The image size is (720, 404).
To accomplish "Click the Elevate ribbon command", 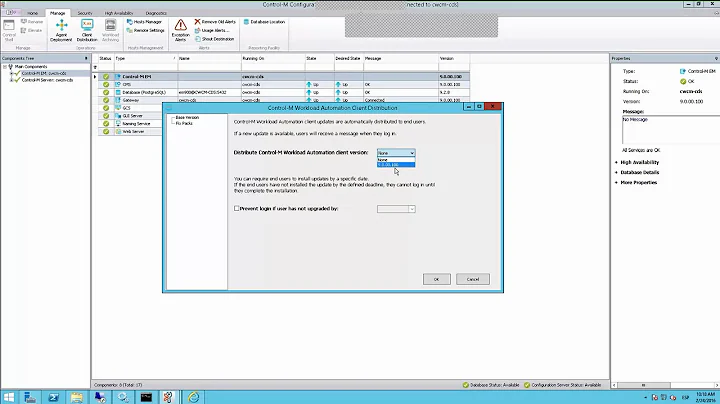I will click(x=31, y=30).
